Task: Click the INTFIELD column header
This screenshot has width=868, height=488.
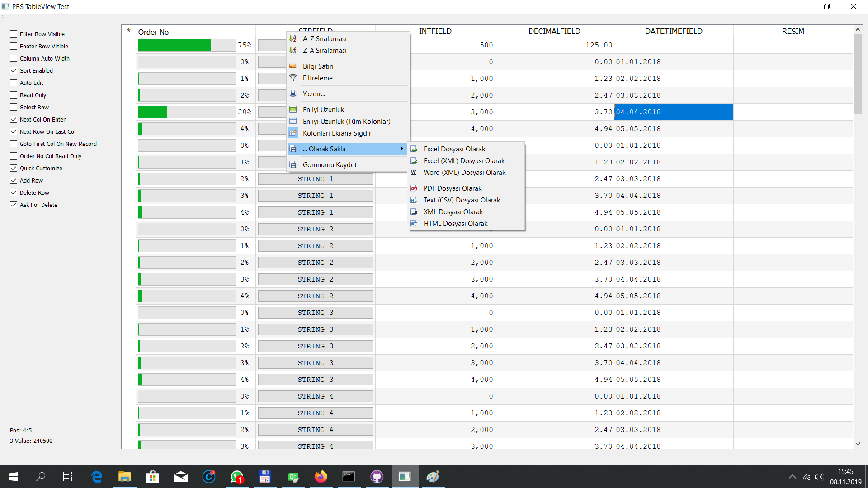Action: (x=435, y=31)
